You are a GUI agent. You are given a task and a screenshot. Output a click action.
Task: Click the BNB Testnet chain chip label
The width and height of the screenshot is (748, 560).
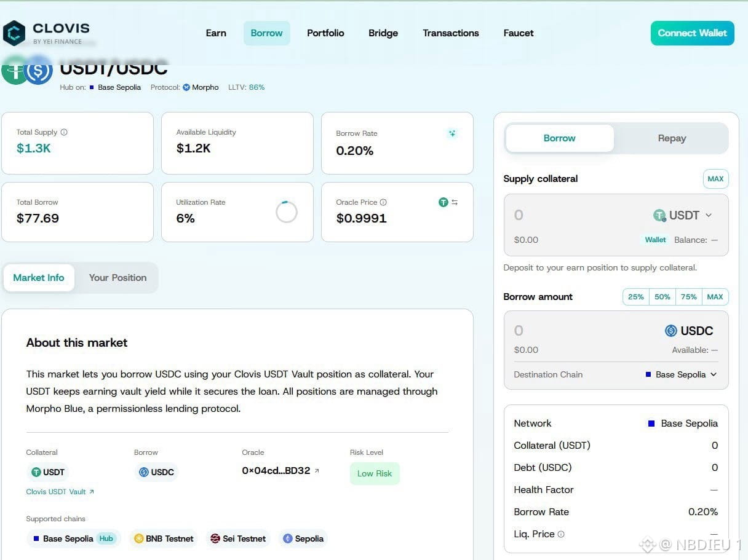pos(170,538)
